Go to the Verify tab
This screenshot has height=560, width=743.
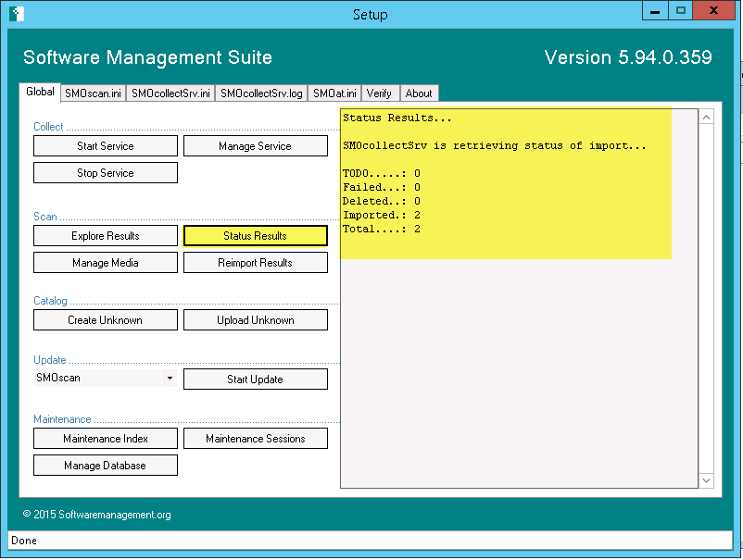[379, 93]
